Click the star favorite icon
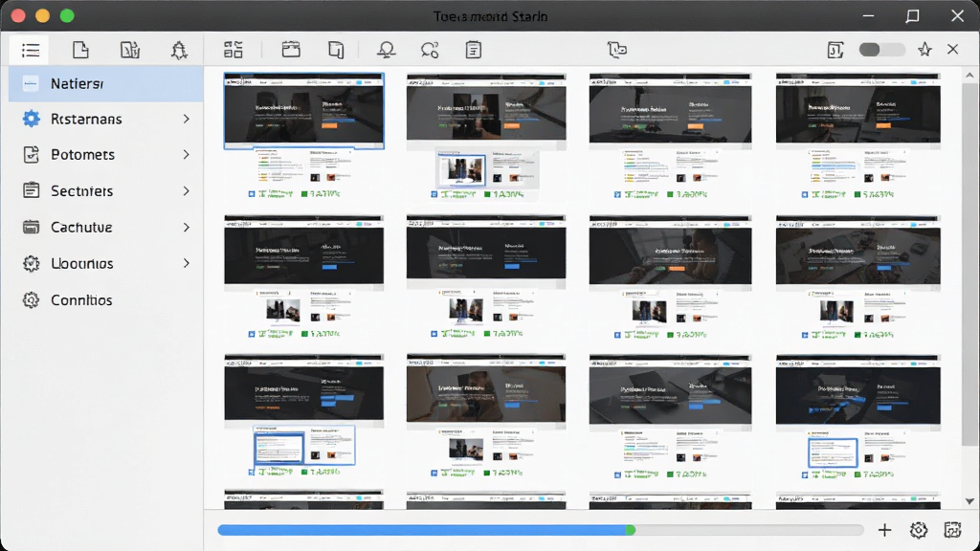The image size is (980, 551). (x=925, y=50)
